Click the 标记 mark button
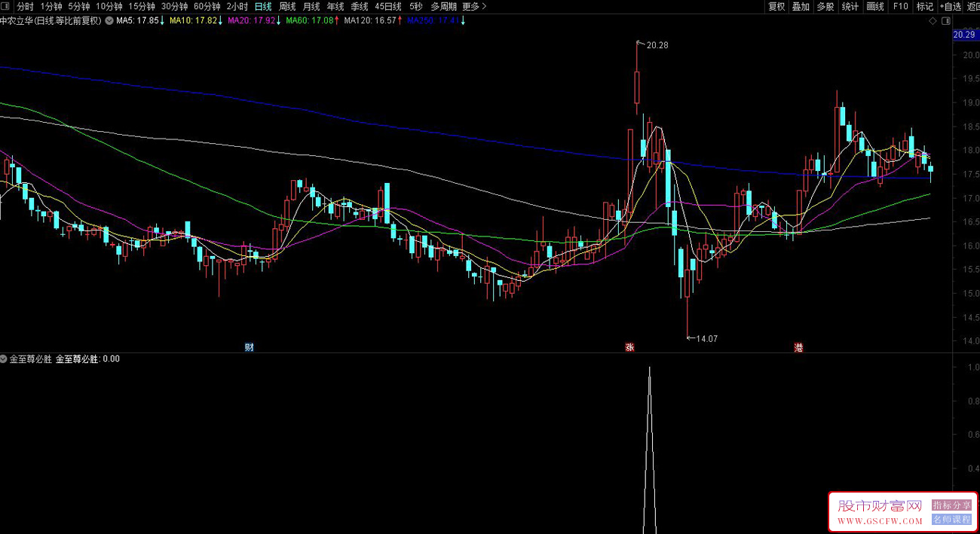 [925, 7]
